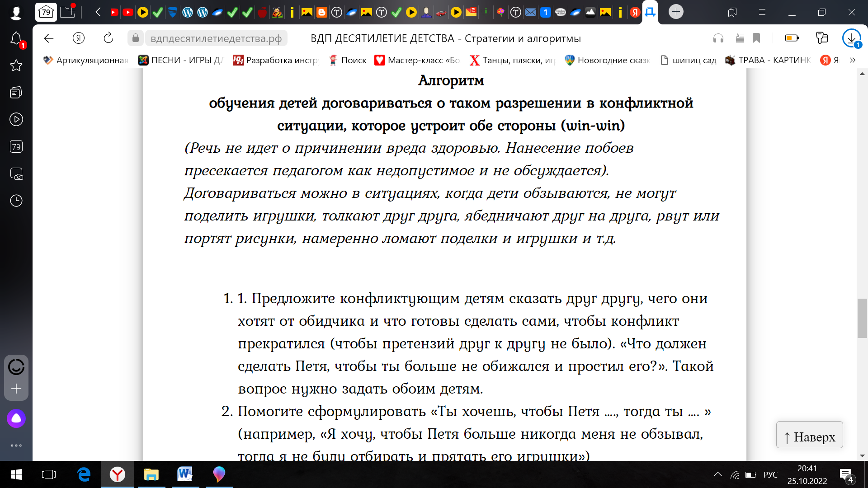
Task: Open the three-dots sidebar settings
Action: click(x=16, y=446)
